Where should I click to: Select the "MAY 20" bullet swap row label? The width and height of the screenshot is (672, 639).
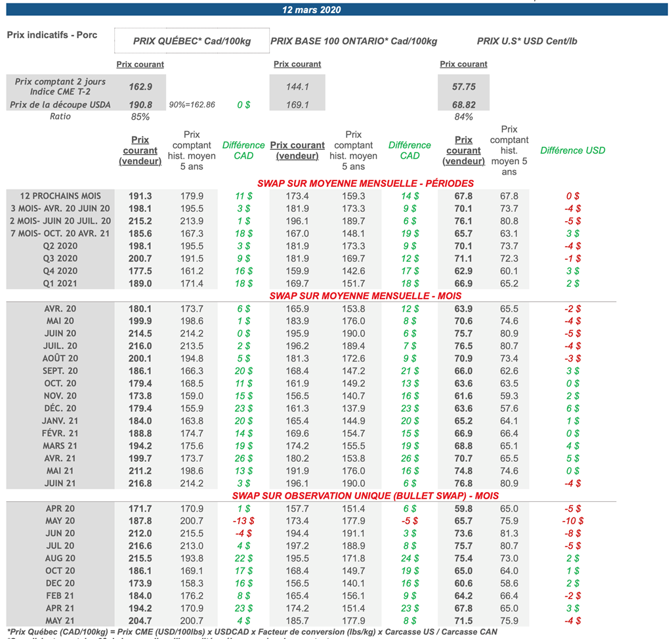point(60,521)
